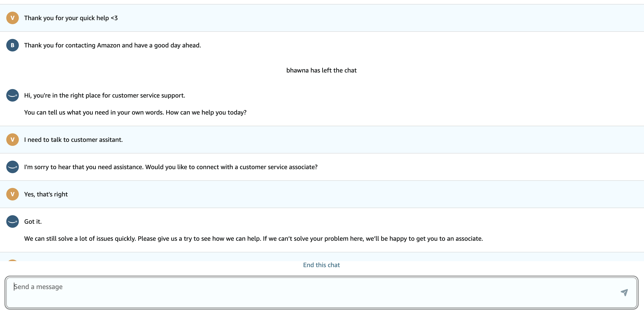Click the connect with customer service associate message
644x315 pixels.
171,167
